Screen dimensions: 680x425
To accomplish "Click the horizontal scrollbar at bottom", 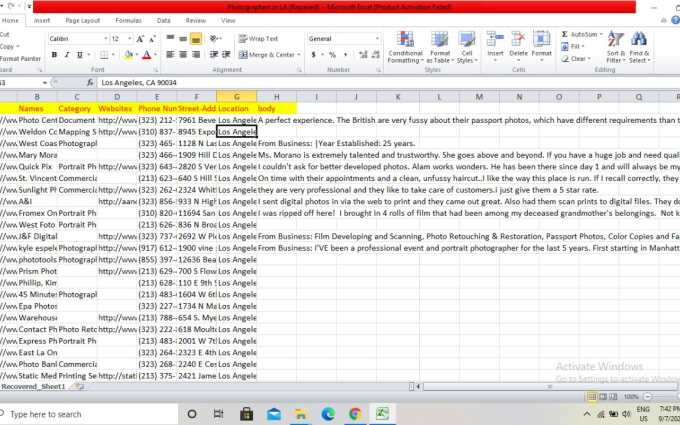I will (549, 386).
